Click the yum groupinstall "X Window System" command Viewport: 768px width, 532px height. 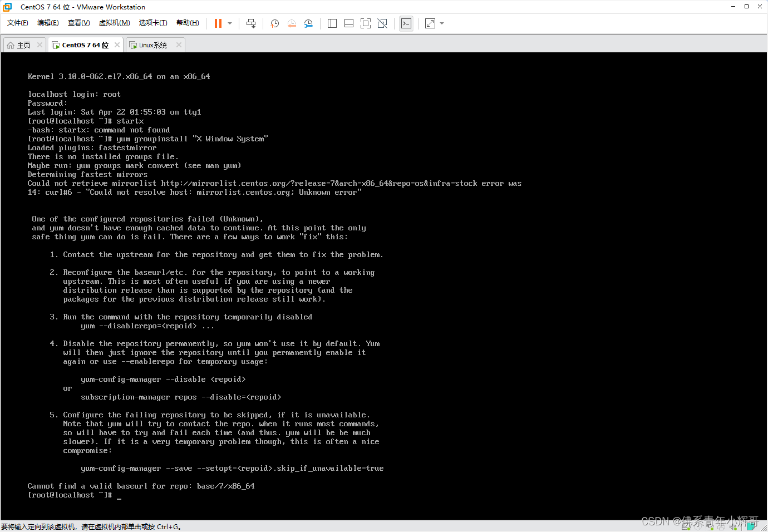point(192,139)
